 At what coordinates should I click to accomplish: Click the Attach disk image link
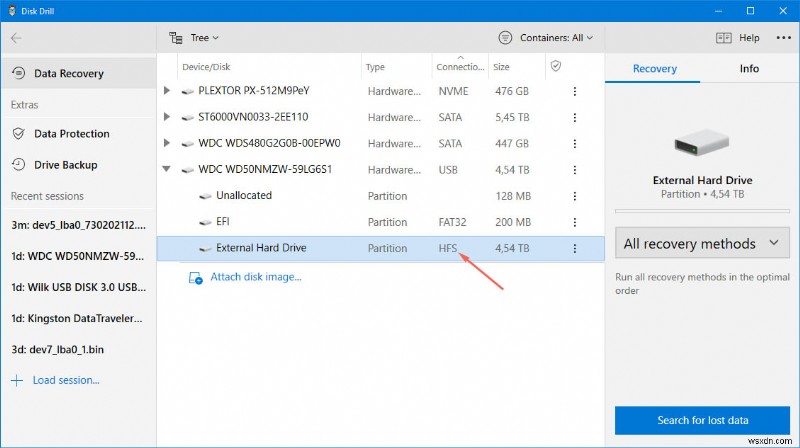[255, 277]
